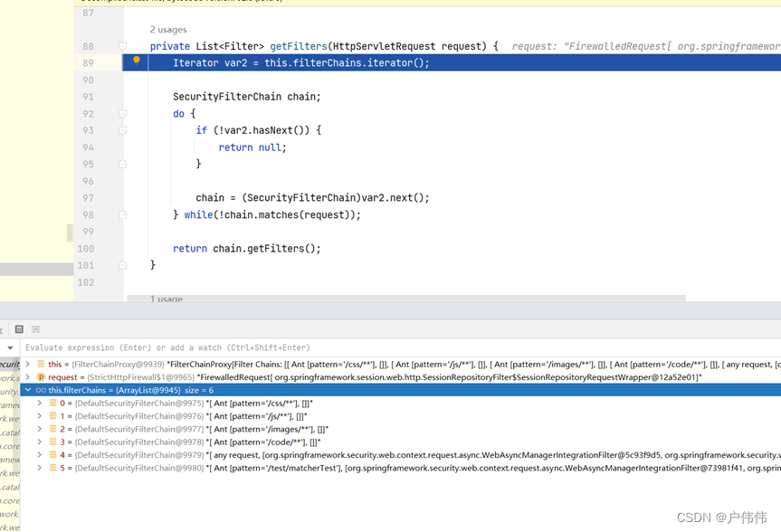Click the breakpoint lightbulb icon on line 89
This screenshot has width=781, height=532.
tap(136, 61)
